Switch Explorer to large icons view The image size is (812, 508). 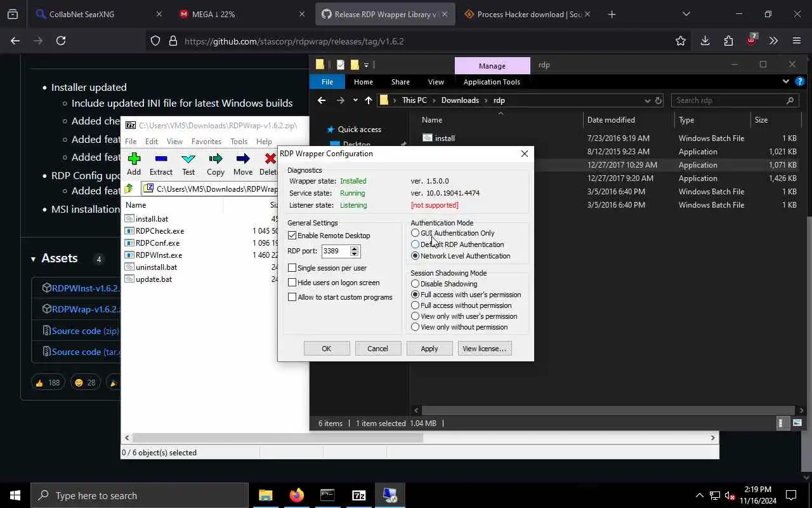[797, 423]
